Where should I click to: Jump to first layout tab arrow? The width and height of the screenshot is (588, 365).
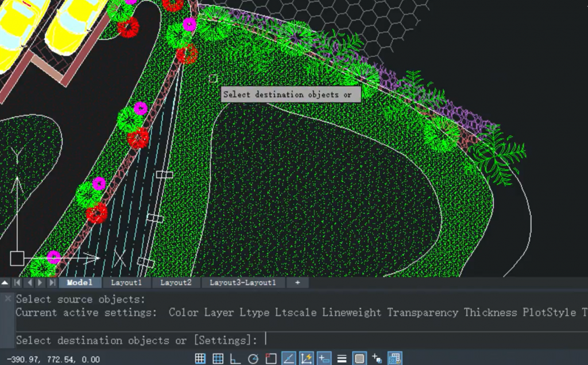[18, 282]
